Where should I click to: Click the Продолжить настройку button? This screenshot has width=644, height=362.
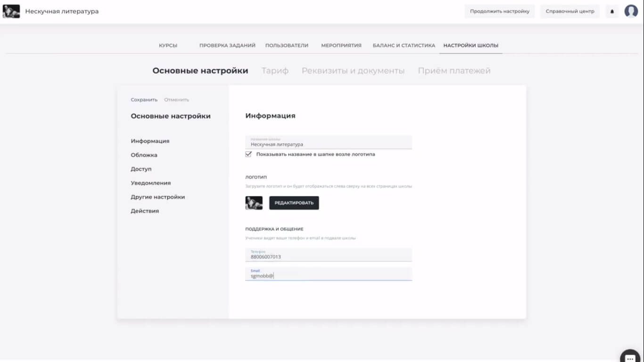pyautogui.click(x=498, y=11)
